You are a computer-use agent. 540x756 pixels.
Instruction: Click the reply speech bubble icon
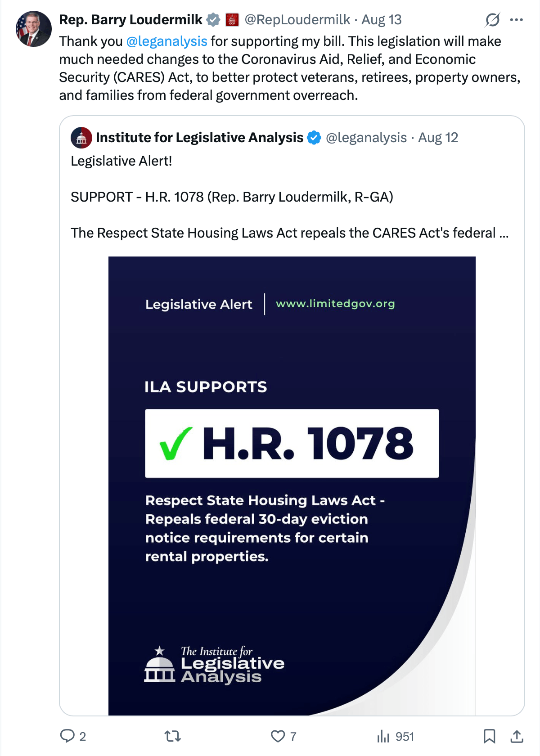pyautogui.click(x=67, y=736)
